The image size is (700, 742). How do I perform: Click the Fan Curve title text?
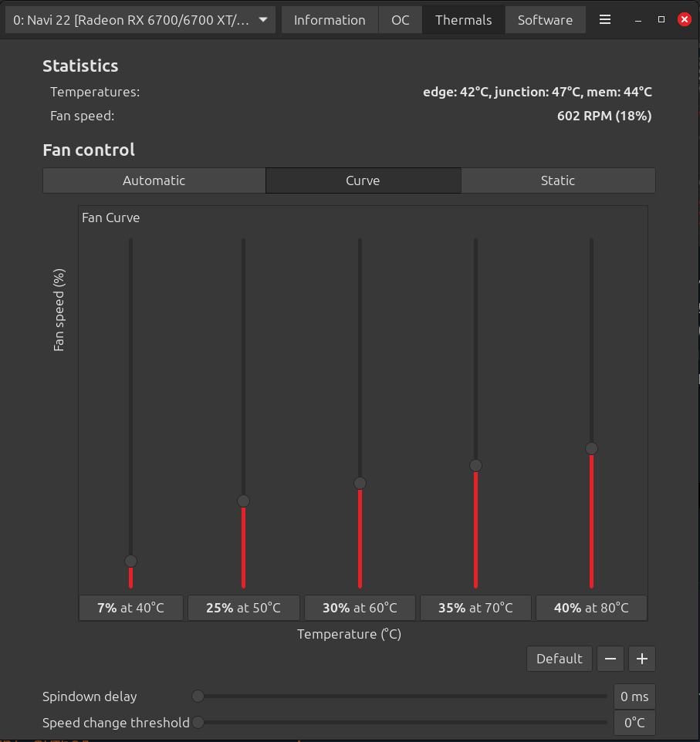111,218
